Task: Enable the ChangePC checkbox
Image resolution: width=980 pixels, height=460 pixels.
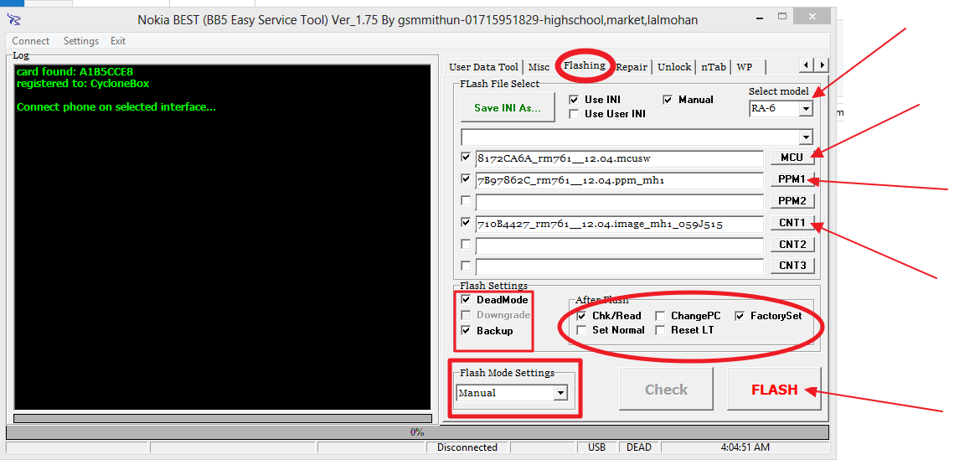Action: tap(661, 316)
